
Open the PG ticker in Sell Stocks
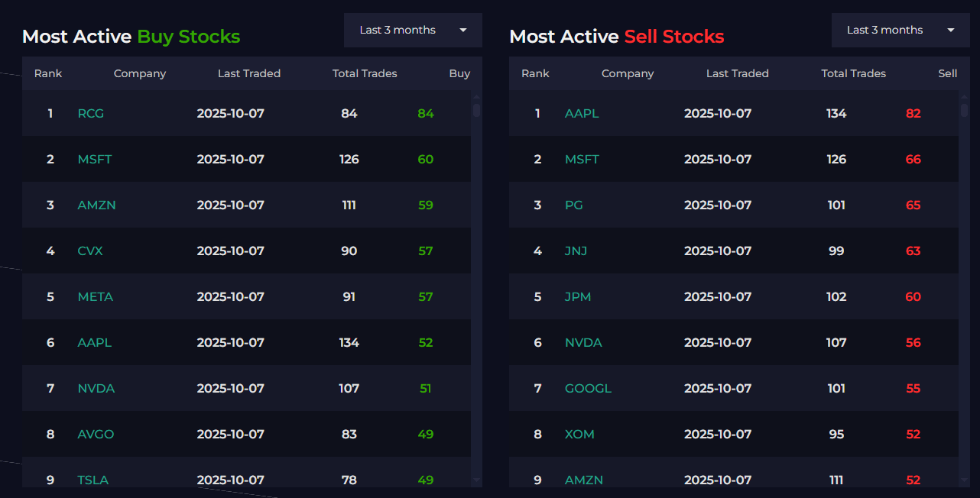(x=574, y=205)
